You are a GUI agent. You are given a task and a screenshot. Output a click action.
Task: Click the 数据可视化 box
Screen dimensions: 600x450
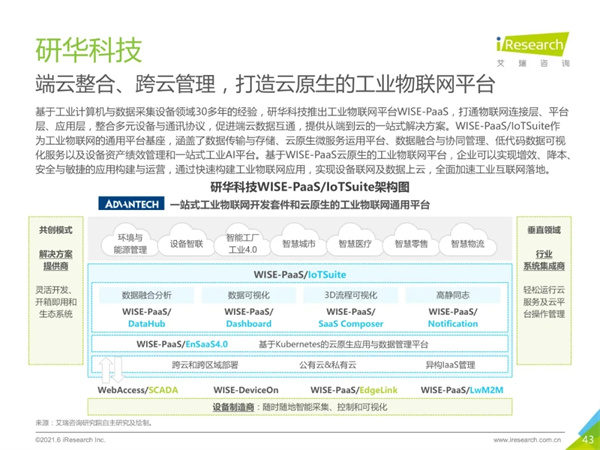[x=249, y=295]
